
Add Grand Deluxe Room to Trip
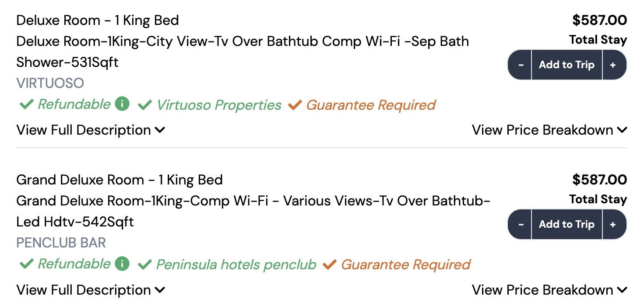[x=567, y=224]
